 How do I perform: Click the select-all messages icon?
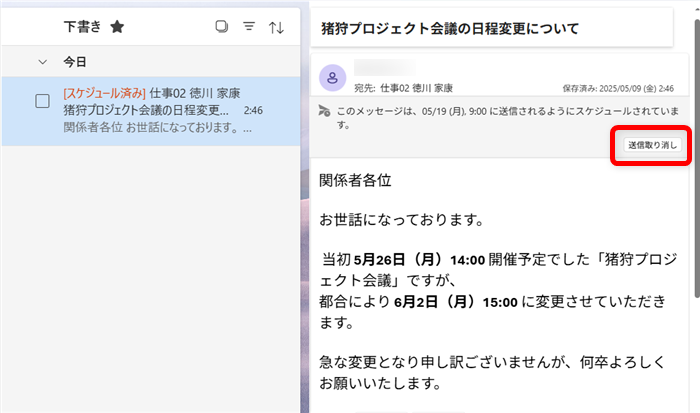[x=222, y=27]
